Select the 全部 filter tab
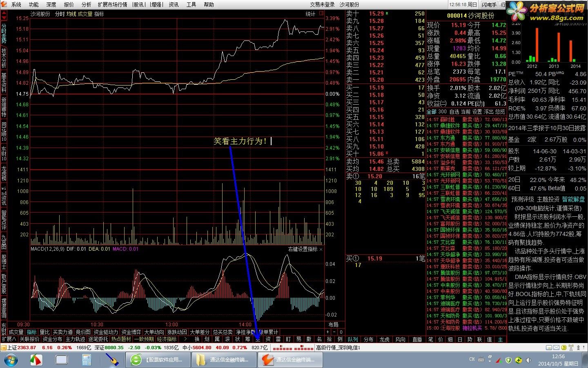 (432, 112)
